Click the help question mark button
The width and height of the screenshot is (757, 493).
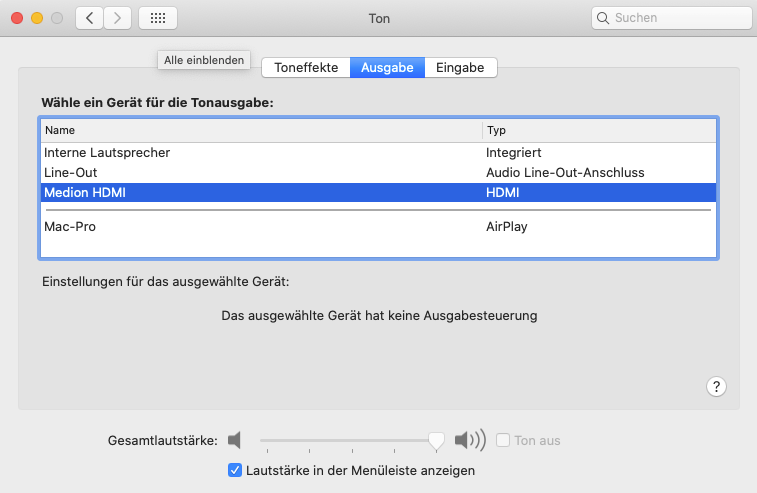717,387
